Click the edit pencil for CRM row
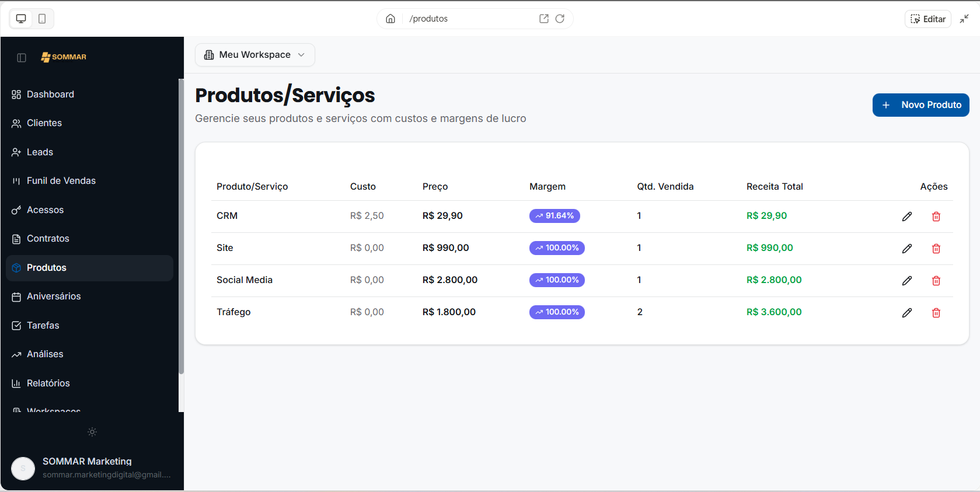 pos(906,217)
